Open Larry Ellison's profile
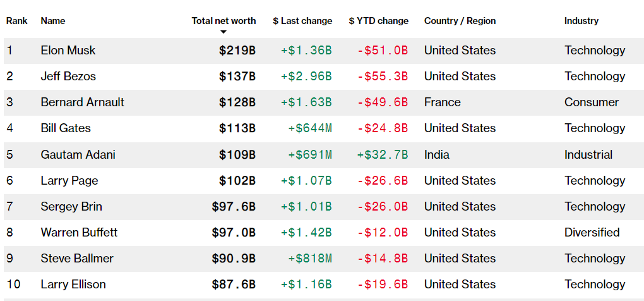 (x=73, y=285)
